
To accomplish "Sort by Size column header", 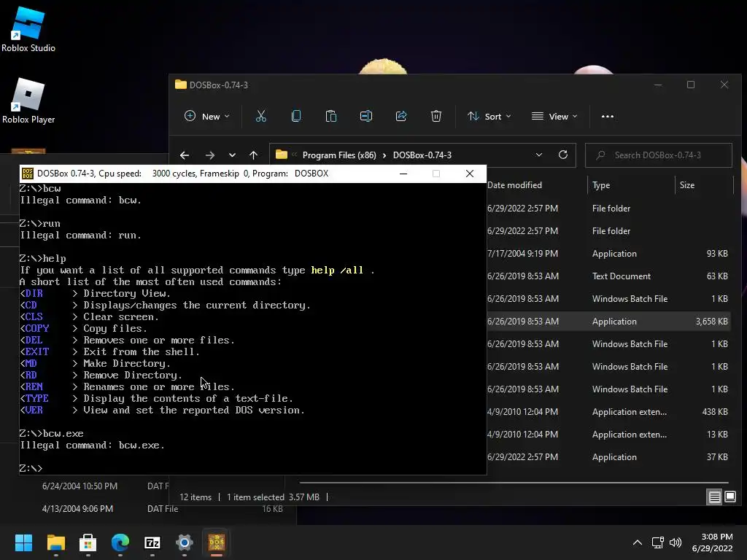I will click(x=687, y=185).
